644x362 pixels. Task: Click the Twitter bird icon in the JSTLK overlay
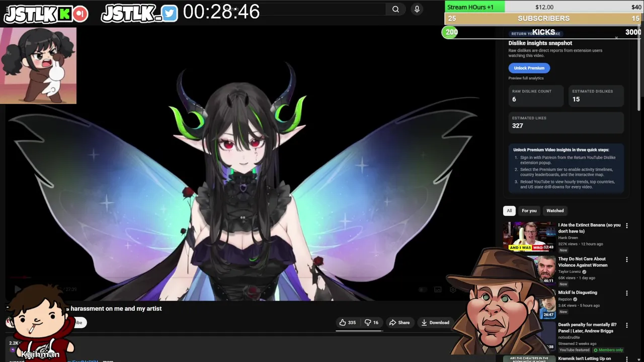(170, 14)
